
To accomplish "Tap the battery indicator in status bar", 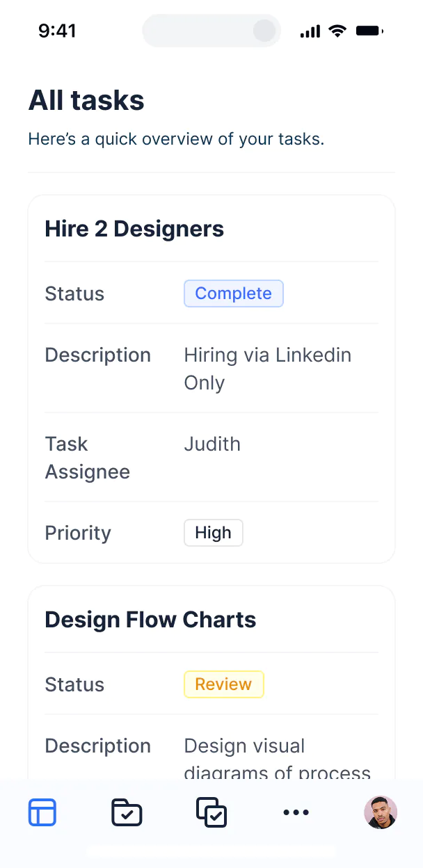I will tap(369, 30).
